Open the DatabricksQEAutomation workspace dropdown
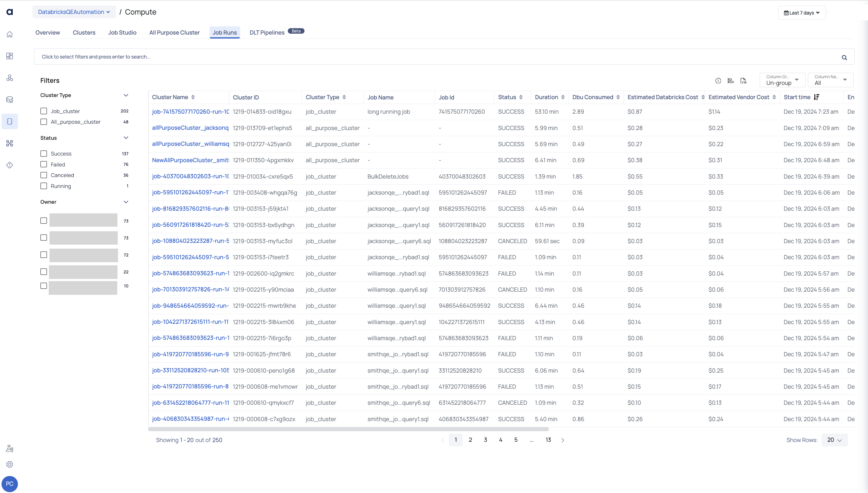Screen dimensions: 868x493 [x=74, y=12]
